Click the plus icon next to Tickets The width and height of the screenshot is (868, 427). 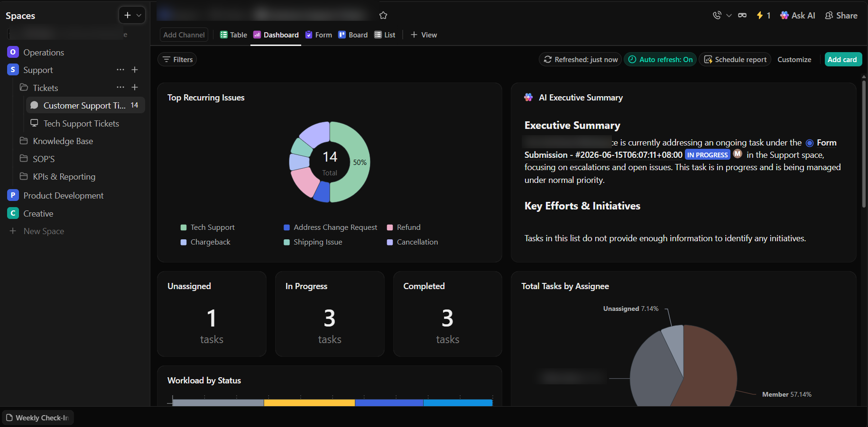[x=135, y=88]
